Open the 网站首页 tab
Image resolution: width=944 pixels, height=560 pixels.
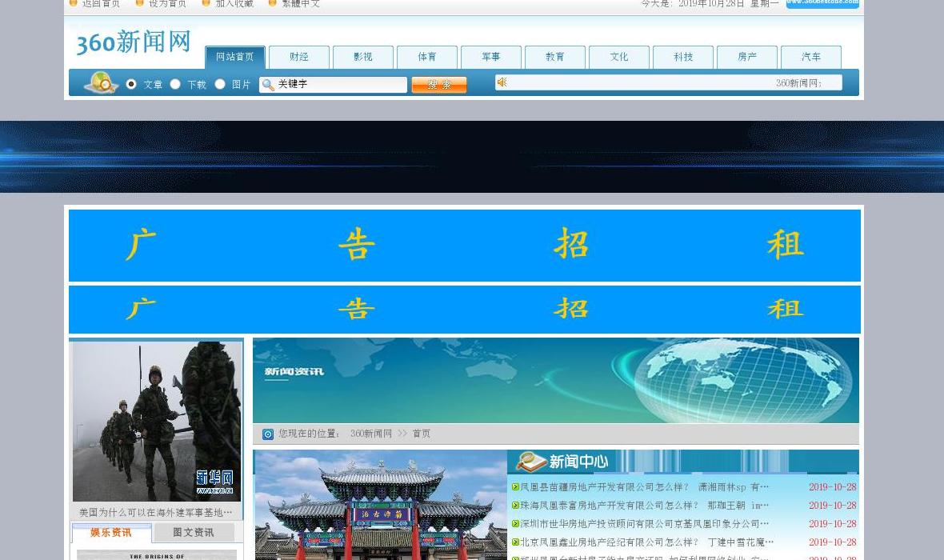tap(234, 58)
